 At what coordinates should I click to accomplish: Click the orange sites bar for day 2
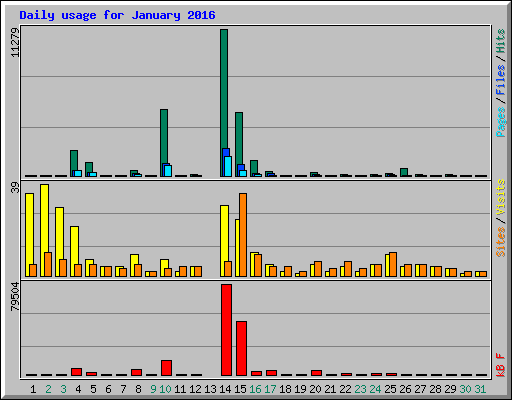click(48, 264)
